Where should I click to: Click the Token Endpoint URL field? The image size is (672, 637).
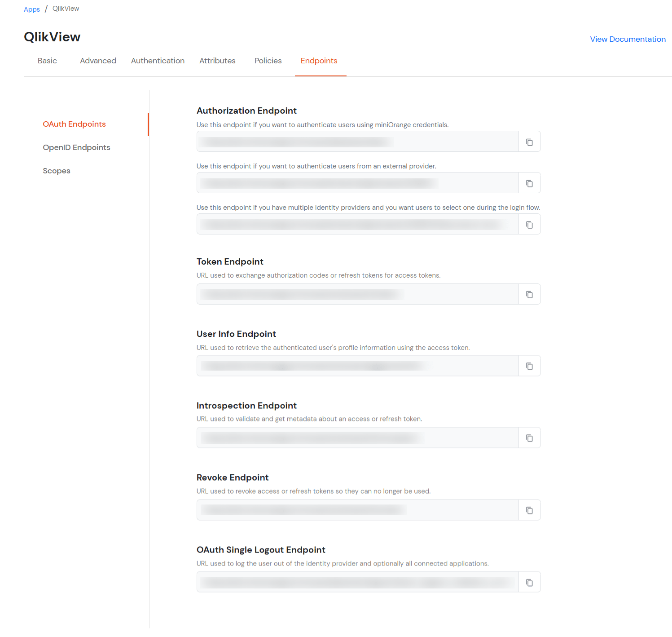(x=358, y=294)
